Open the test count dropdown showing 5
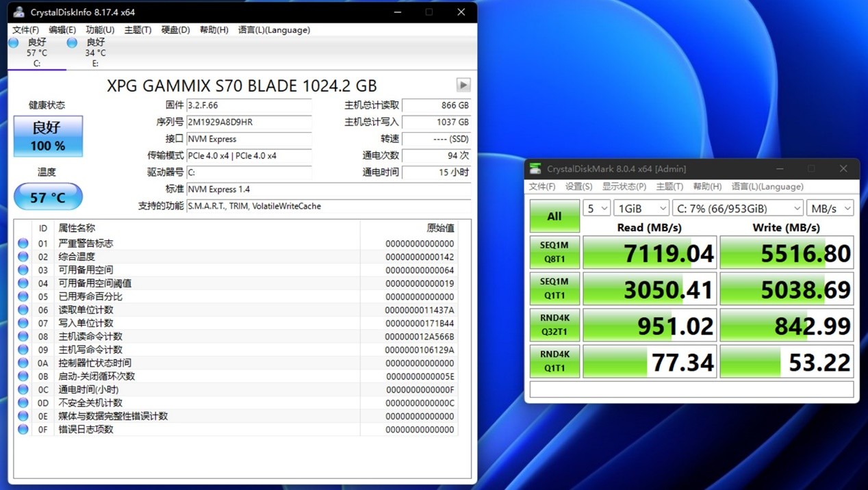 pyautogui.click(x=596, y=208)
